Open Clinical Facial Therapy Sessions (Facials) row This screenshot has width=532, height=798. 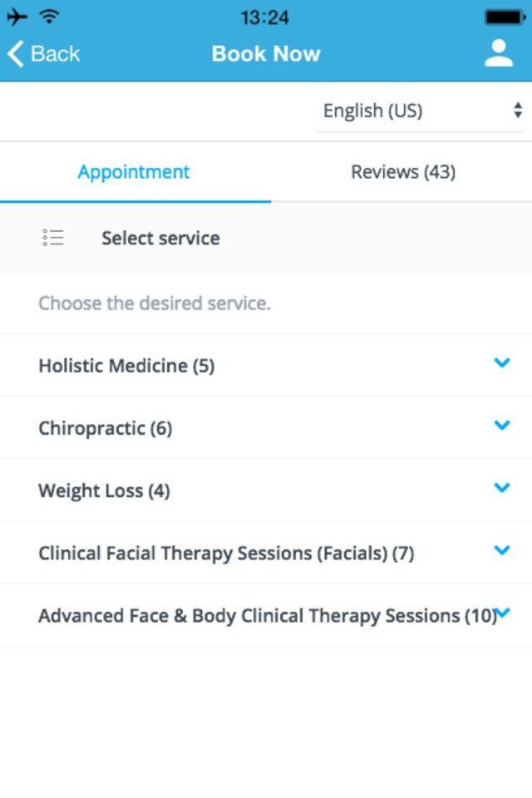226,554
